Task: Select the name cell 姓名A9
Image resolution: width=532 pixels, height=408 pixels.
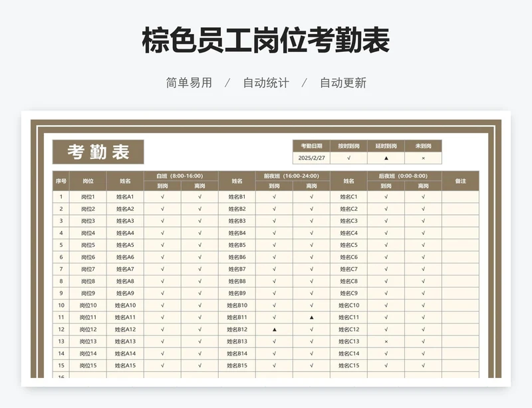Action: (x=125, y=293)
